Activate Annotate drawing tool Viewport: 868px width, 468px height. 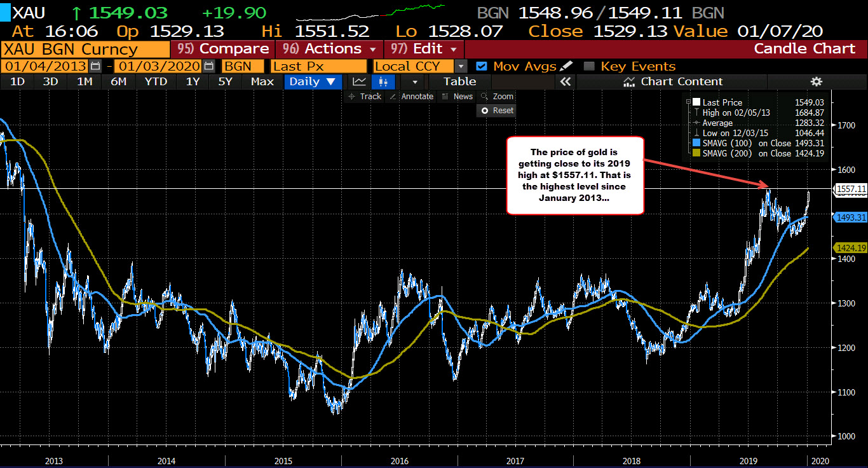coord(411,97)
